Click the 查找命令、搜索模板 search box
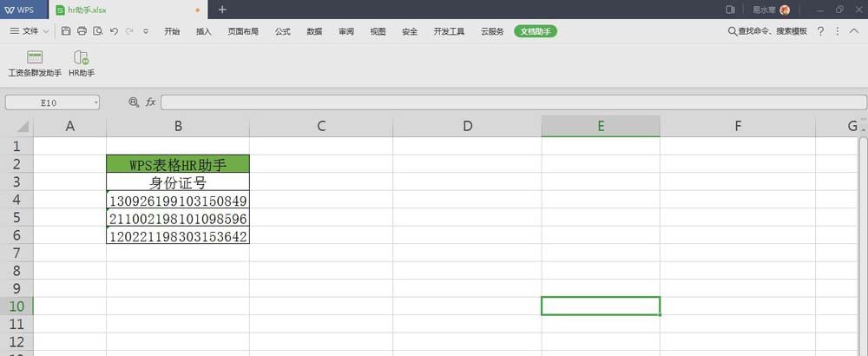The height and width of the screenshot is (356, 868). (767, 31)
